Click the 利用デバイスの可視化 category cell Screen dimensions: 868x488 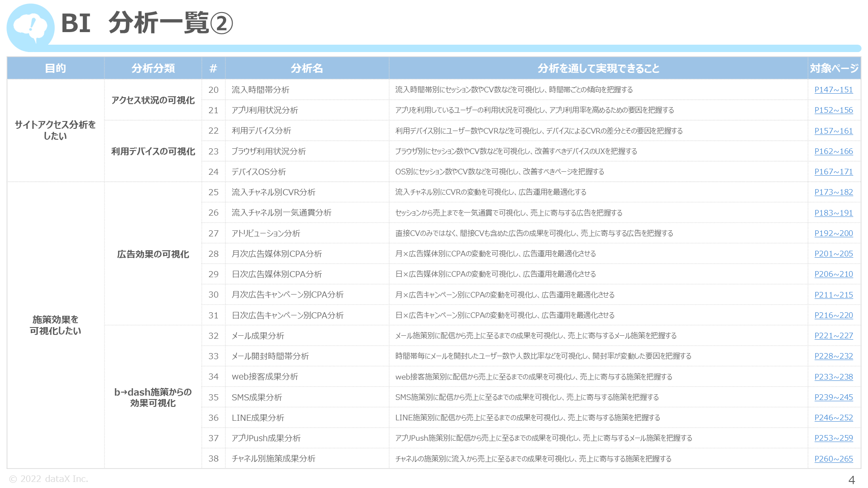(x=153, y=151)
